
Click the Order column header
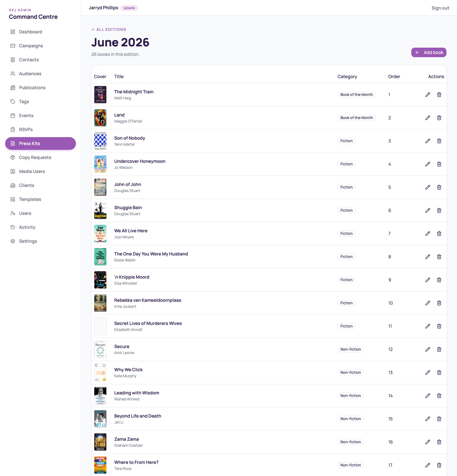[x=394, y=76]
